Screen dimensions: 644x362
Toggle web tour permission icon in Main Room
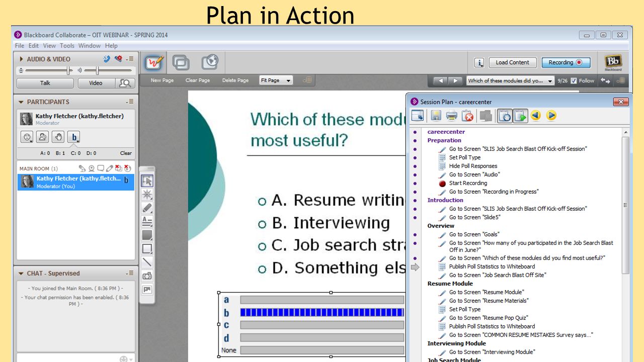pos(127,168)
